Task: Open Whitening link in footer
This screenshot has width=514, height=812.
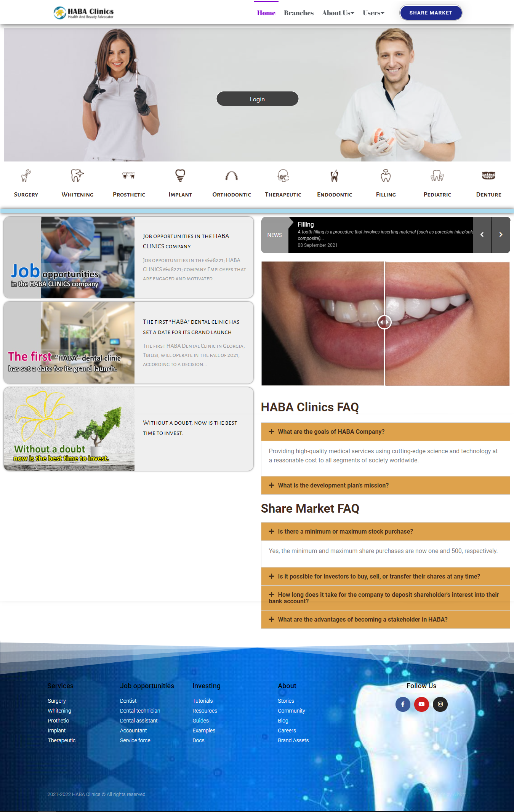Action: [x=59, y=711]
